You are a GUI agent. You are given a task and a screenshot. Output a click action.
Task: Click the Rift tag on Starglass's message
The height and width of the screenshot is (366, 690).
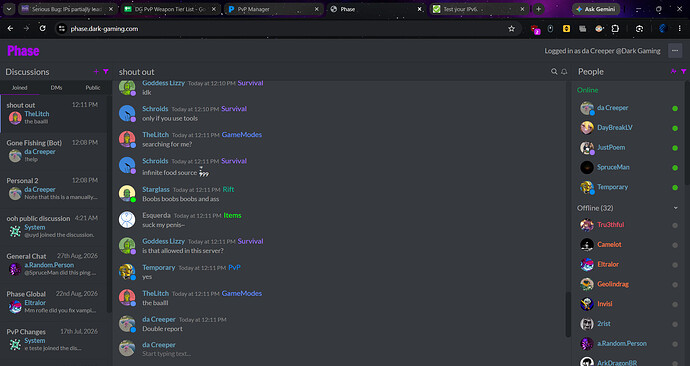click(228, 189)
